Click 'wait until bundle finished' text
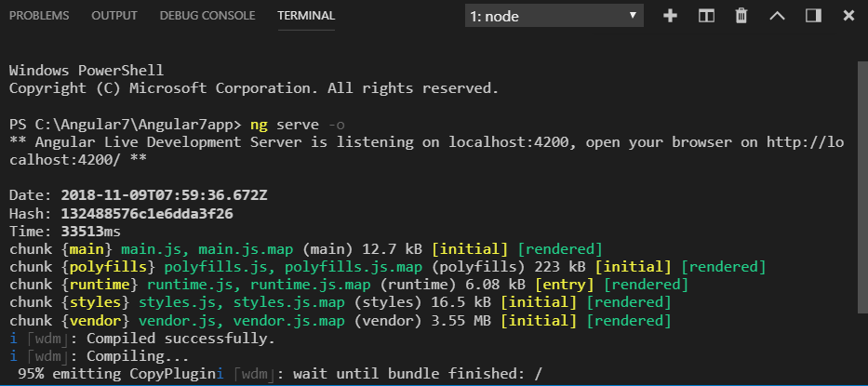Image resolution: width=868 pixels, height=386 pixels. 408,374
